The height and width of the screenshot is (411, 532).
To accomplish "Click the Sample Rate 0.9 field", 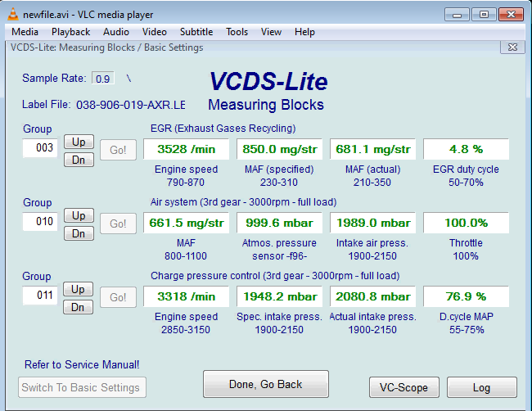I will (x=103, y=79).
